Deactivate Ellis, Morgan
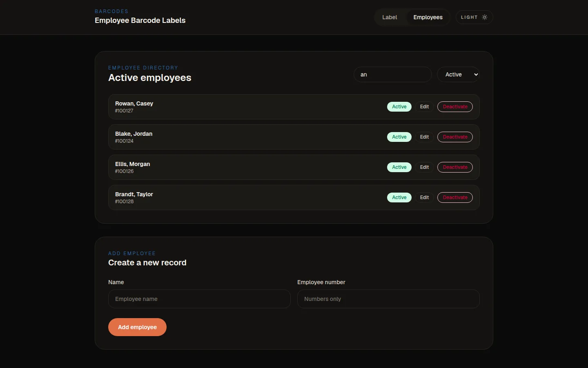This screenshot has width=588, height=368. 455,167
